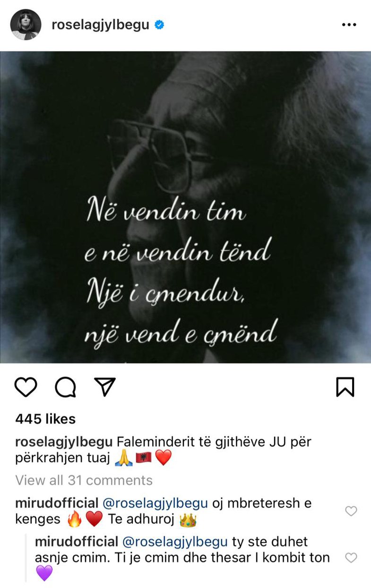This screenshot has width=371, height=588.
Task: Open comments with the speech bubble icon
Action: pyautogui.click(x=65, y=388)
